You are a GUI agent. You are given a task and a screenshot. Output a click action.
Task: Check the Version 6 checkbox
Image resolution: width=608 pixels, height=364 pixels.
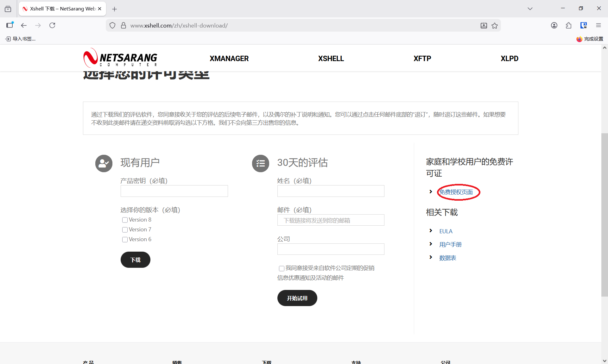point(125,240)
